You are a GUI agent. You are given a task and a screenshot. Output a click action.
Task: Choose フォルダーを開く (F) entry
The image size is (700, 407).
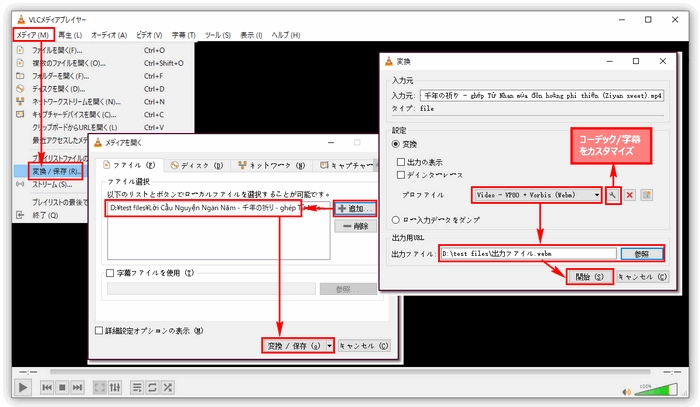(x=104, y=76)
